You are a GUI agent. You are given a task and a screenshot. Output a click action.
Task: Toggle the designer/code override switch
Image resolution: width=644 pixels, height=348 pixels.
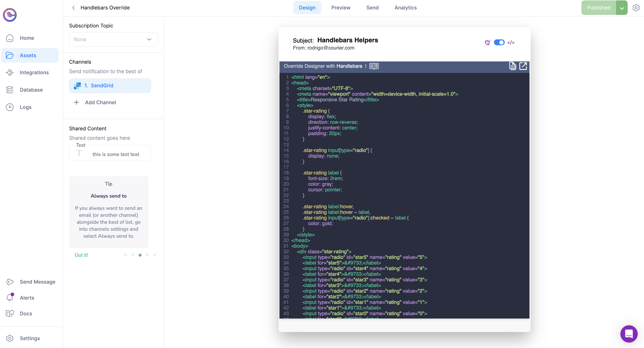[x=499, y=43]
